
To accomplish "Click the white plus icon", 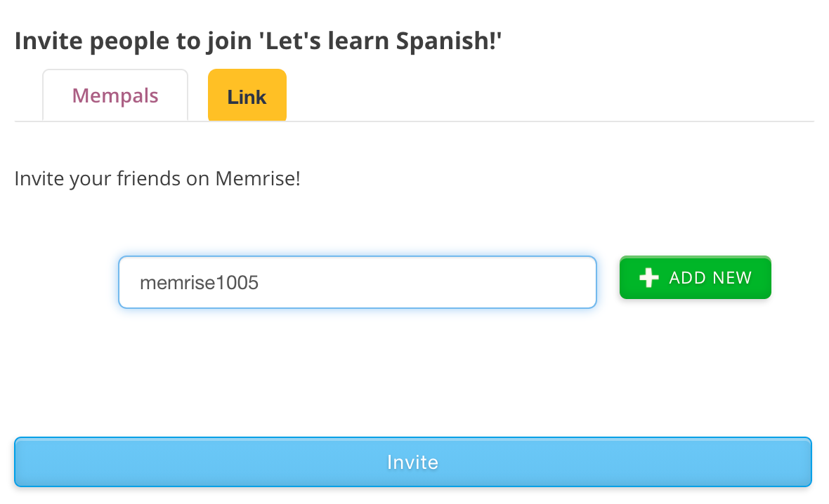I will (649, 278).
